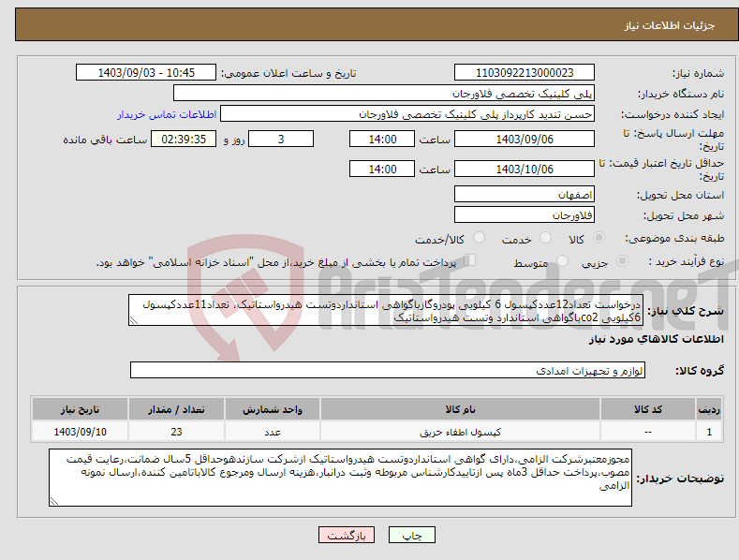Click the remaining time field 02:39:35
The width and height of the screenshot is (739, 560).
(184, 139)
